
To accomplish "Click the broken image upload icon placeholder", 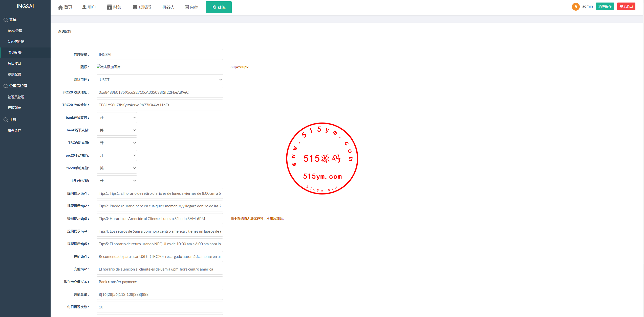I will [x=99, y=66].
